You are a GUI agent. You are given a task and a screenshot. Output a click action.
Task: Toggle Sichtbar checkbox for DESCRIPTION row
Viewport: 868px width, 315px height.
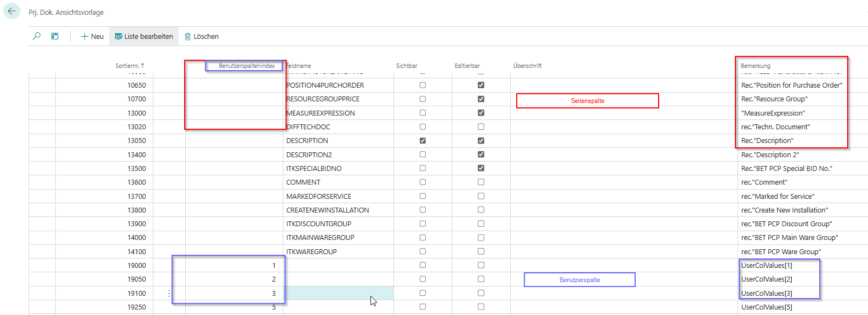(422, 141)
